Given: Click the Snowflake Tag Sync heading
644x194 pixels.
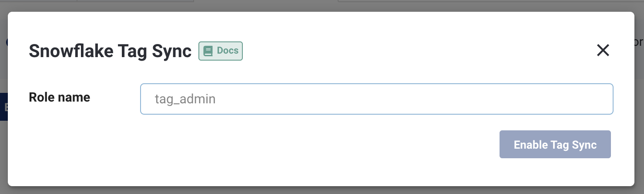Looking at the screenshot, I should [x=110, y=51].
